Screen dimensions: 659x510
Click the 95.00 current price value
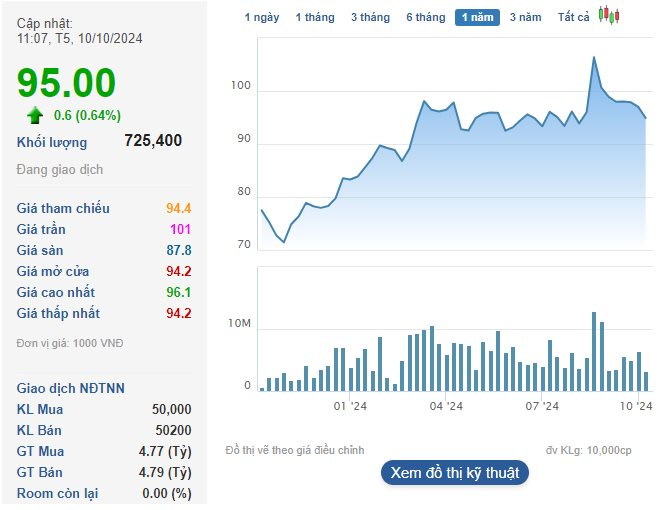pos(66,83)
